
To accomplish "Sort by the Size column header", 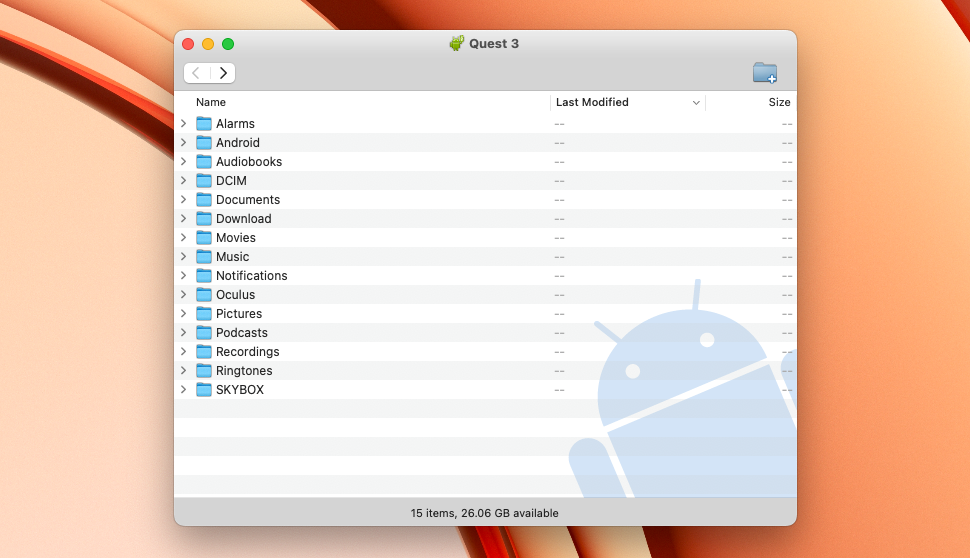I will (779, 102).
